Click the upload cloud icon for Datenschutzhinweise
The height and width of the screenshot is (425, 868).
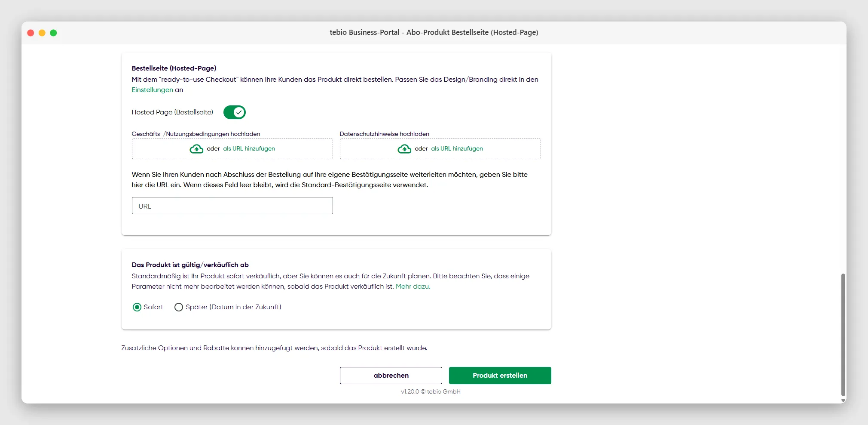[x=404, y=149]
